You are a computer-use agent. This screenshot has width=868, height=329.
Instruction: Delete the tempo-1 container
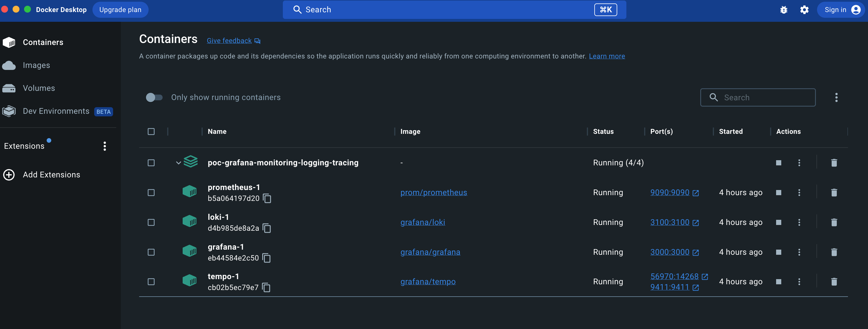click(x=834, y=282)
